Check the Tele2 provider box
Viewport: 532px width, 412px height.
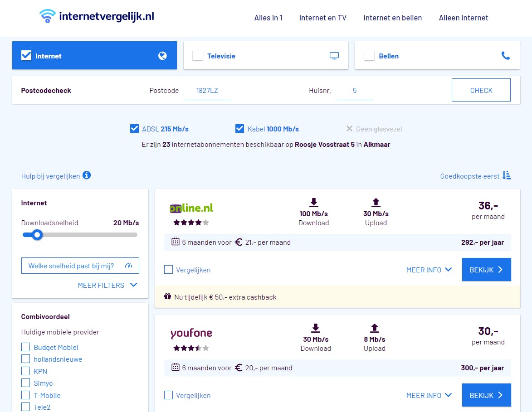[25, 407]
